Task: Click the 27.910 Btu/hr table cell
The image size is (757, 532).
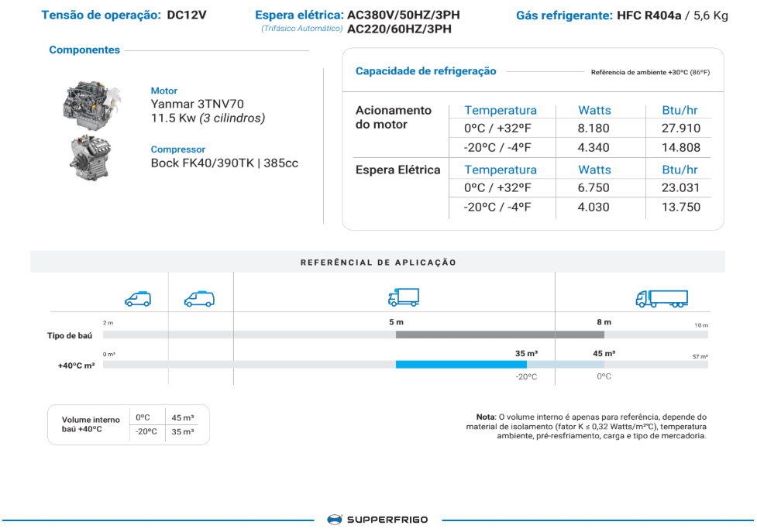Action: [680, 129]
